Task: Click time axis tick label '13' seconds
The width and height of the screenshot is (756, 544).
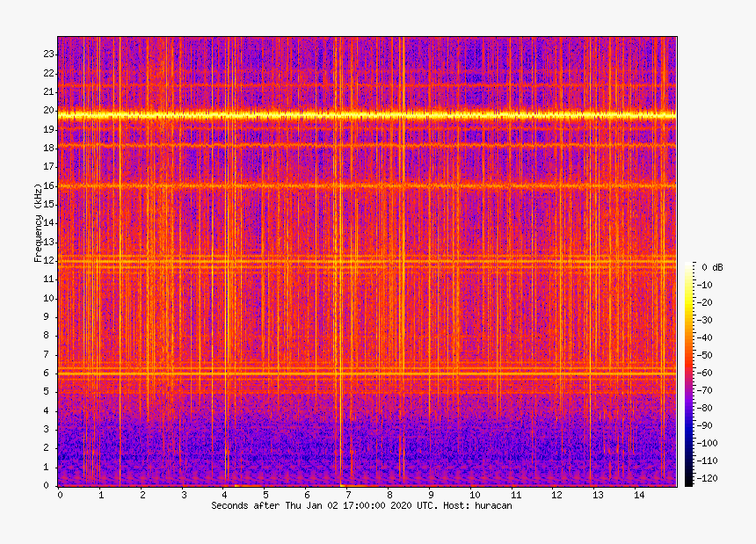Action: pyautogui.click(x=598, y=495)
